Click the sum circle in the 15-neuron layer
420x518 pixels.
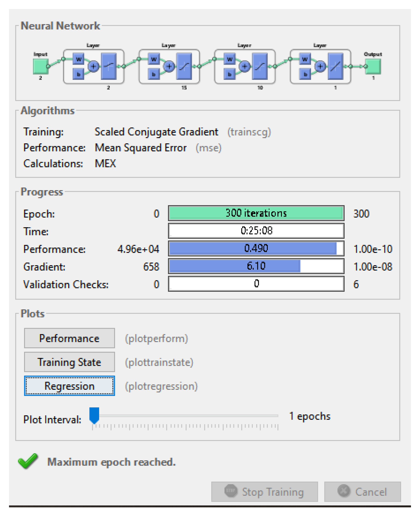pos(169,66)
